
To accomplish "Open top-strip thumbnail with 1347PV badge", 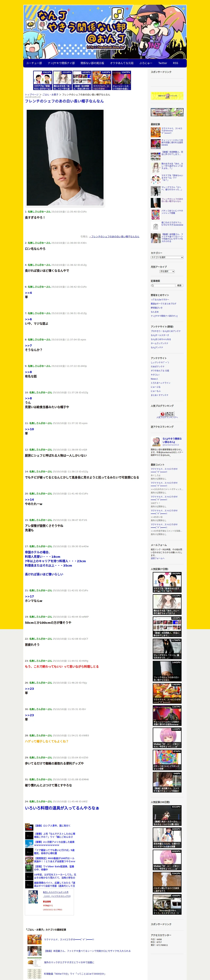I will point(122,80).
